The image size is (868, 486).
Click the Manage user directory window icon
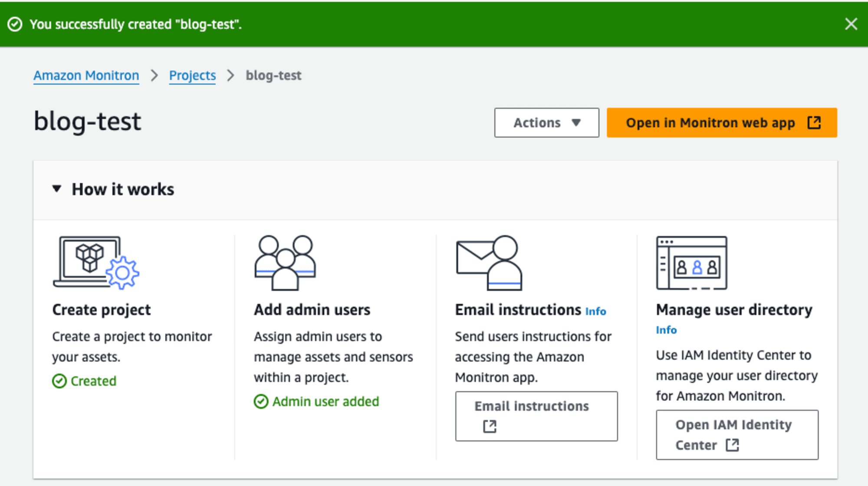(x=691, y=263)
